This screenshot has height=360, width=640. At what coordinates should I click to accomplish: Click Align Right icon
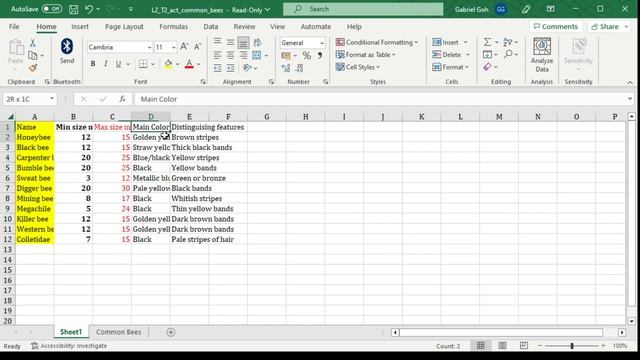click(x=243, y=55)
